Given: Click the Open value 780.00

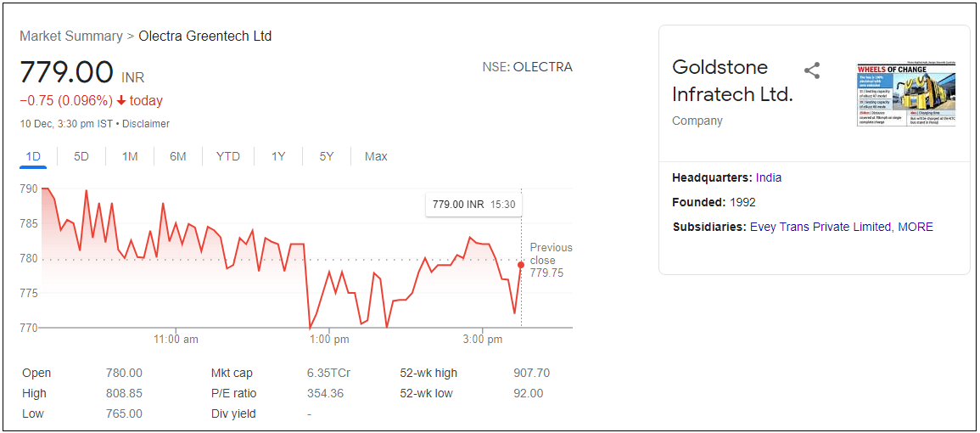Looking at the screenshot, I should 125,374.
